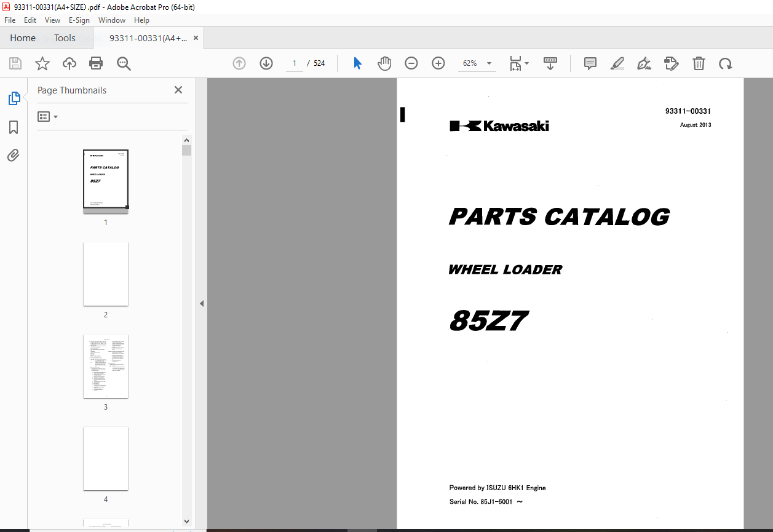773x532 pixels.
Task: Open the Bookmarks panel in sidebar
Action: tap(14, 127)
